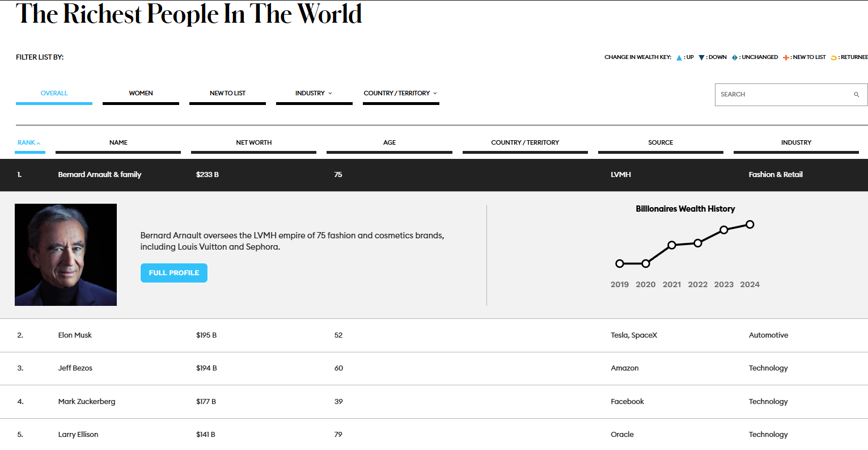This screenshot has height=450, width=868.
Task: Collapse the Bernard Arnault & family row
Action: pyautogui.click(x=434, y=175)
